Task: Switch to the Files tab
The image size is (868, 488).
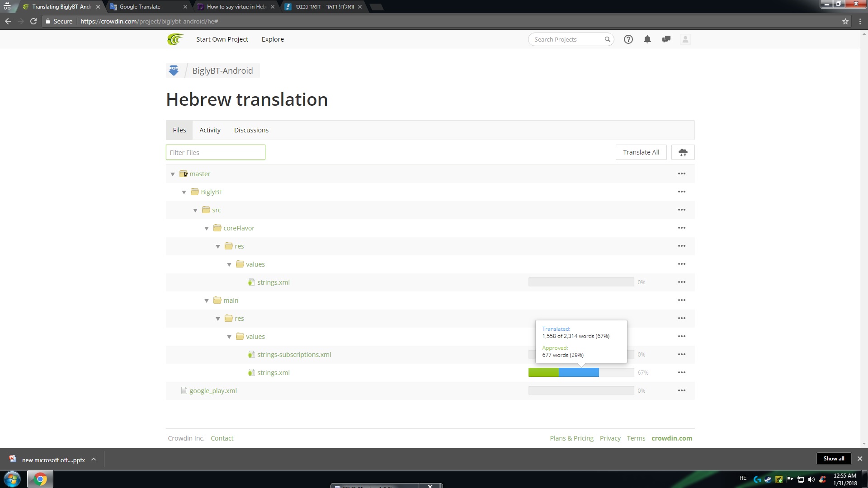Action: coord(179,130)
